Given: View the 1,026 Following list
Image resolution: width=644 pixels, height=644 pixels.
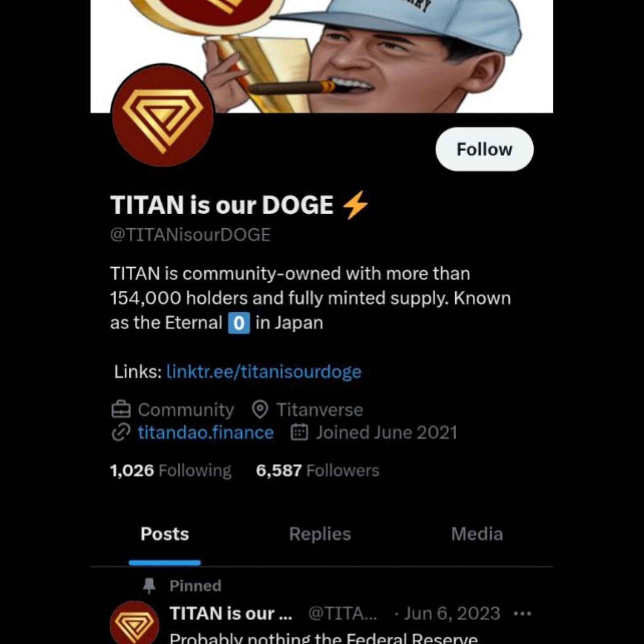Looking at the screenshot, I should [x=171, y=470].
